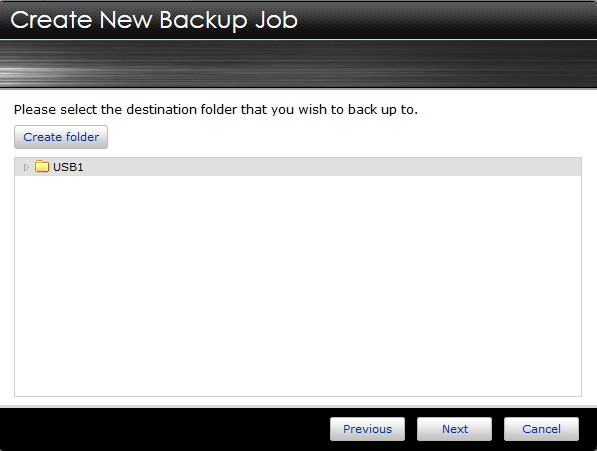Proceed by clicking Next
The image size is (597, 451).
(x=454, y=429)
